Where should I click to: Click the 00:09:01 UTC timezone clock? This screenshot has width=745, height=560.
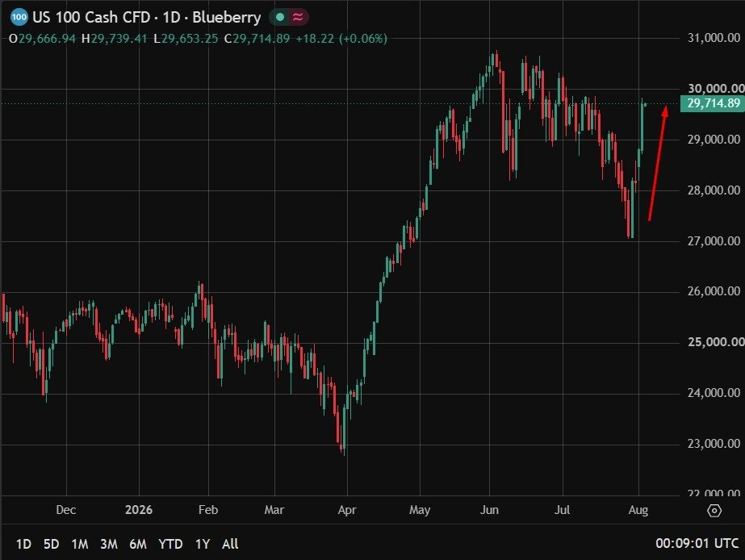(697, 543)
